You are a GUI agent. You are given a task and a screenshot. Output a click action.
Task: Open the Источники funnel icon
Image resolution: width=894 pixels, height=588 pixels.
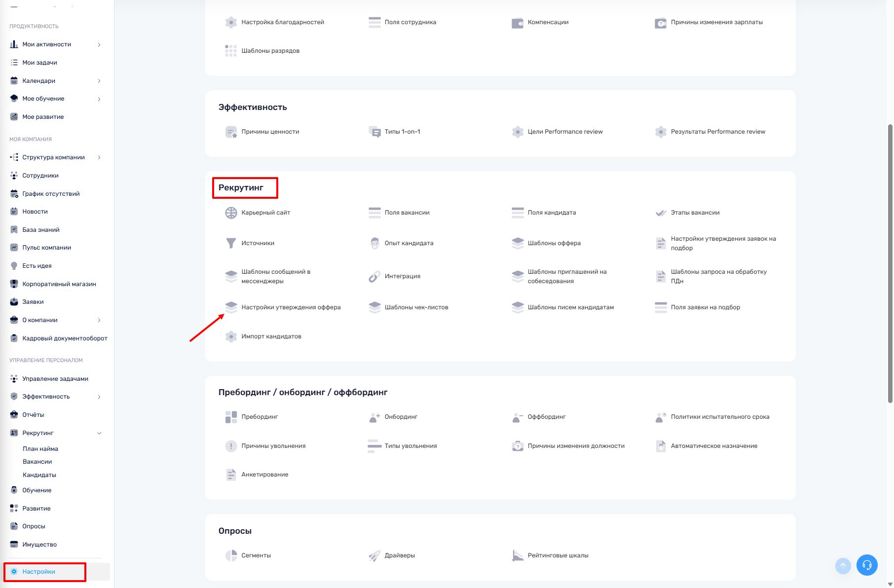pyautogui.click(x=231, y=243)
